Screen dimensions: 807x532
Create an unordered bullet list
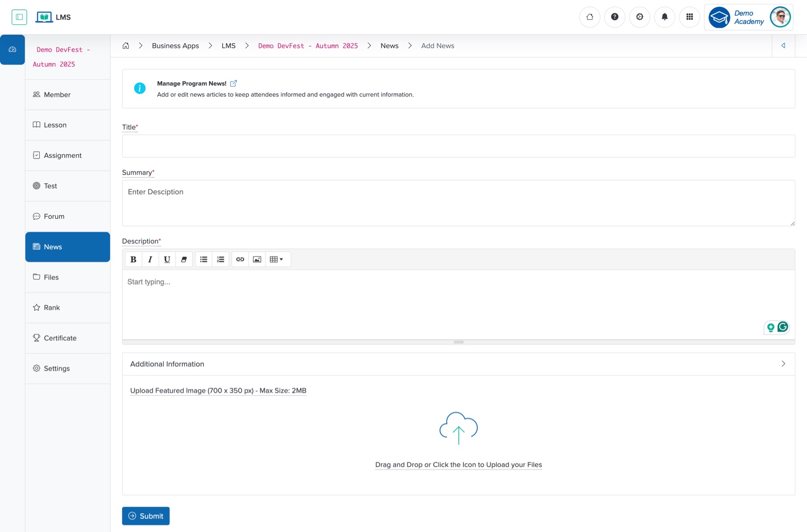pyautogui.click(x=204, y=259)
